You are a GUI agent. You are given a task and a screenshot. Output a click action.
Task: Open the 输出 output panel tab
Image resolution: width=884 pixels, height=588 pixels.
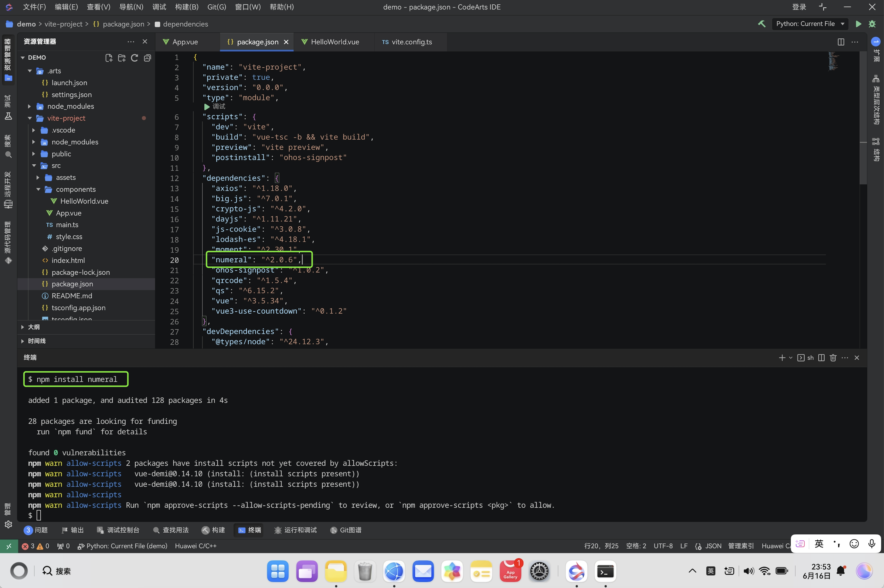(73, 530)
